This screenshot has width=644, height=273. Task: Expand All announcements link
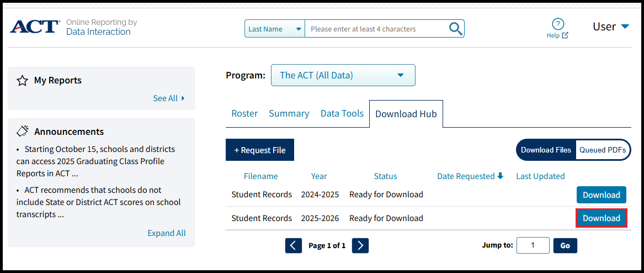pyautogui.click(x=166, y=233)
